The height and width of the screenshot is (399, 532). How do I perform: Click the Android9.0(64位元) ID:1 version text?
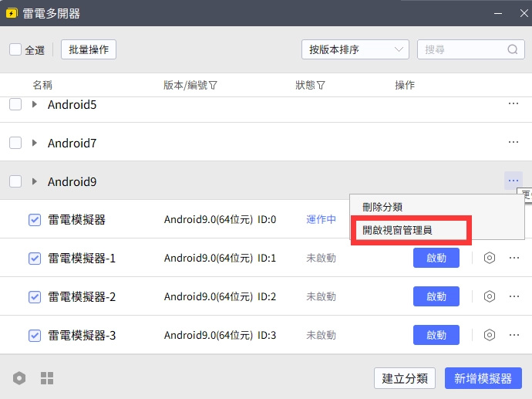pos(220,258)
